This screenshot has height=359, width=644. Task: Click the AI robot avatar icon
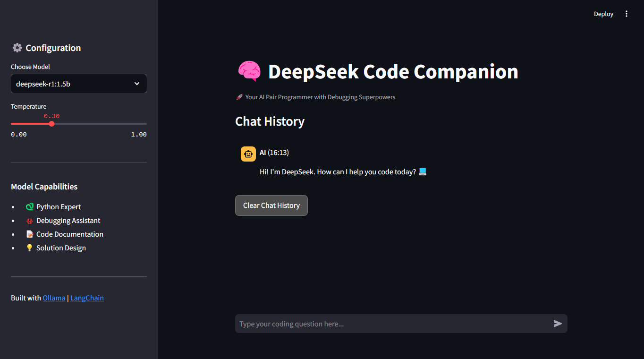pos(248,154)
